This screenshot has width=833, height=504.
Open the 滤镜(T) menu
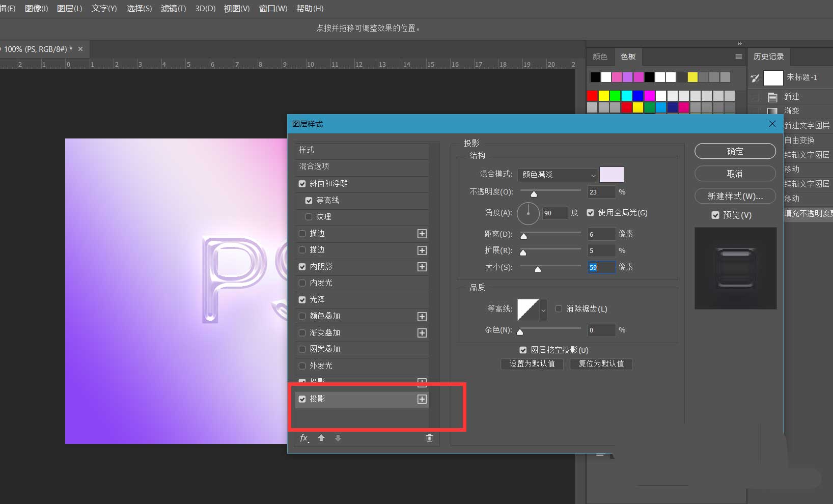[x=173, y=9]
